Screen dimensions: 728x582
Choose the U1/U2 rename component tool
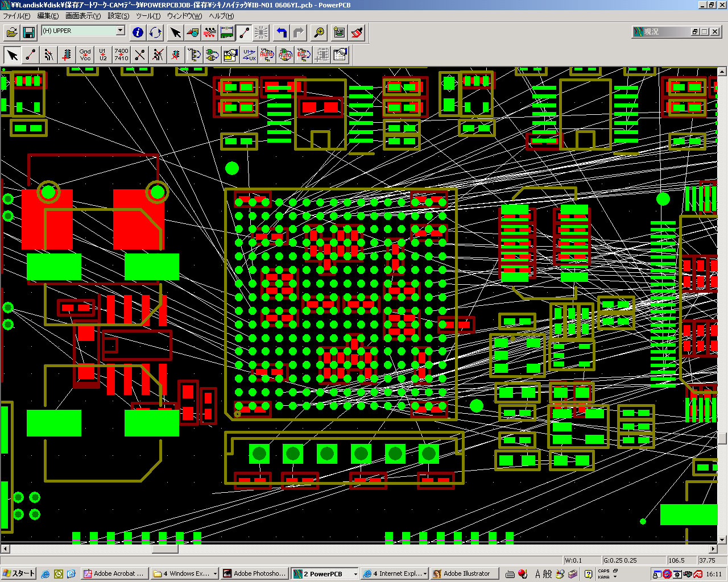tap(103, 55)
